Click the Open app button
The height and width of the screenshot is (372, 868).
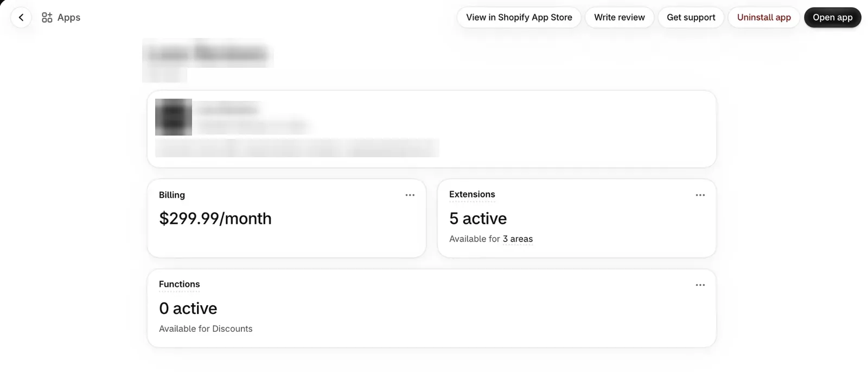832,17
